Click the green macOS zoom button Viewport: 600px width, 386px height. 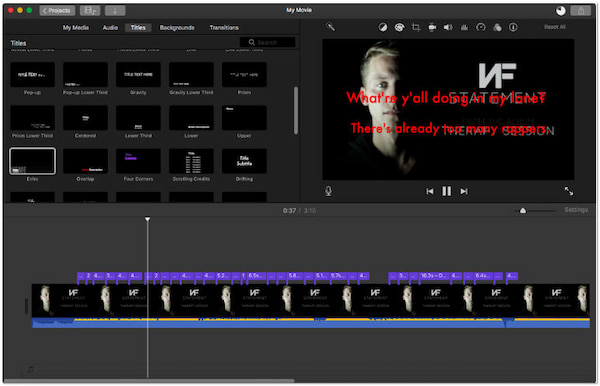pyautogui.click(x=29, y=10)
